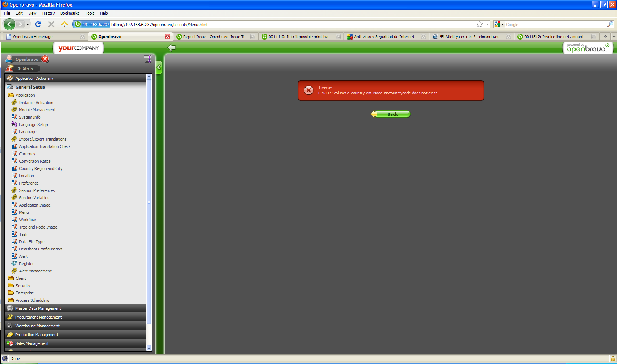The image size is (617, 364).
Task: Collapse the Application folder
Action: click(11, 95)
